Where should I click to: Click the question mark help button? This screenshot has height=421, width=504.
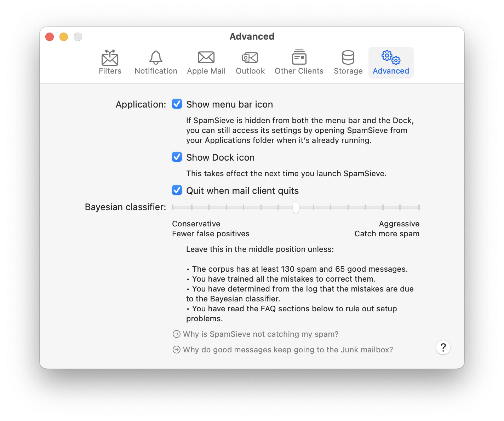pyautogui.click(x=443, y=347)
